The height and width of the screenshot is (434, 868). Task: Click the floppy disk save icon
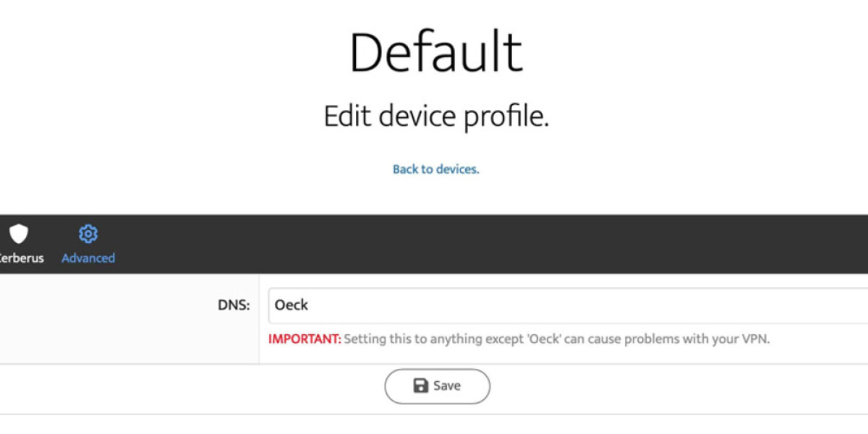coord(420,386)
